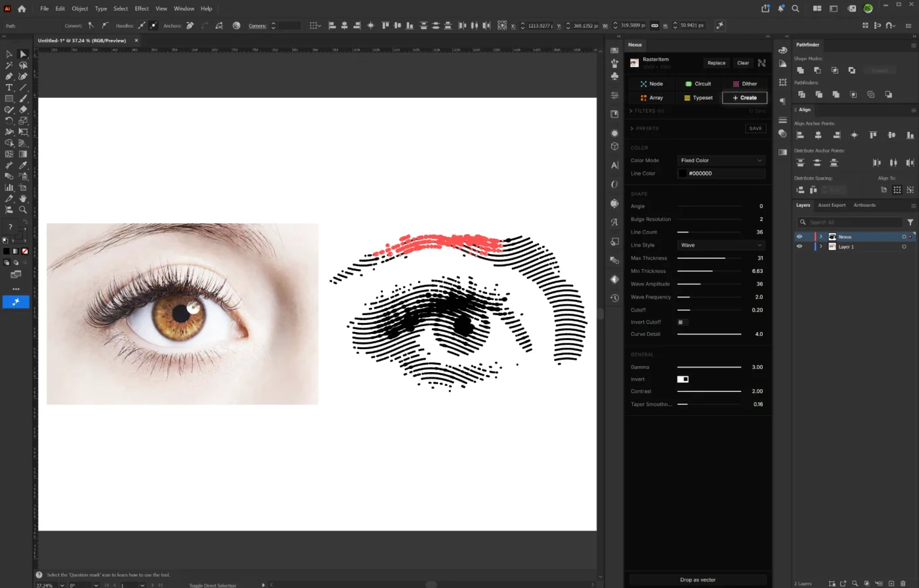Select the Dither mode button

pyautogui.click(x=744, y=84)
